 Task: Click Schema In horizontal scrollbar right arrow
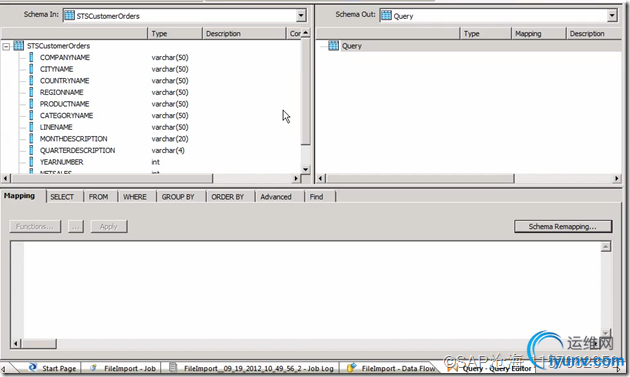[296, 178]
